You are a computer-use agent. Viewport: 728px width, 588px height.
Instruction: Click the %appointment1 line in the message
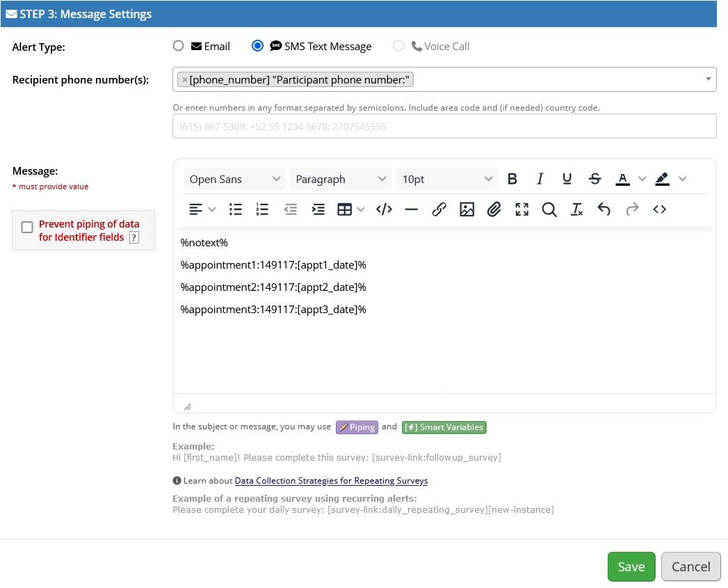point(273,265)
